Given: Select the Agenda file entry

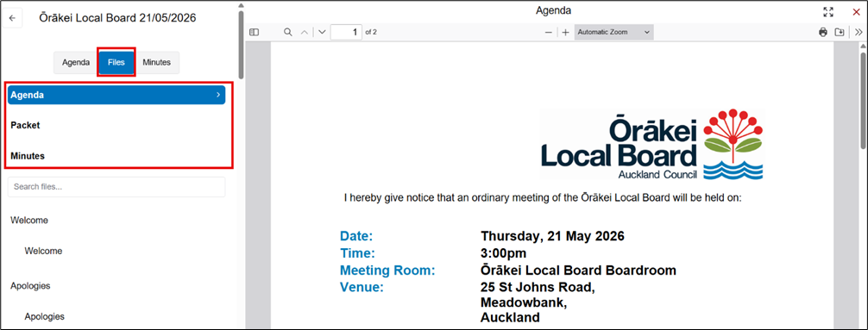Looking at the screenshot, I should pos(116,95).
